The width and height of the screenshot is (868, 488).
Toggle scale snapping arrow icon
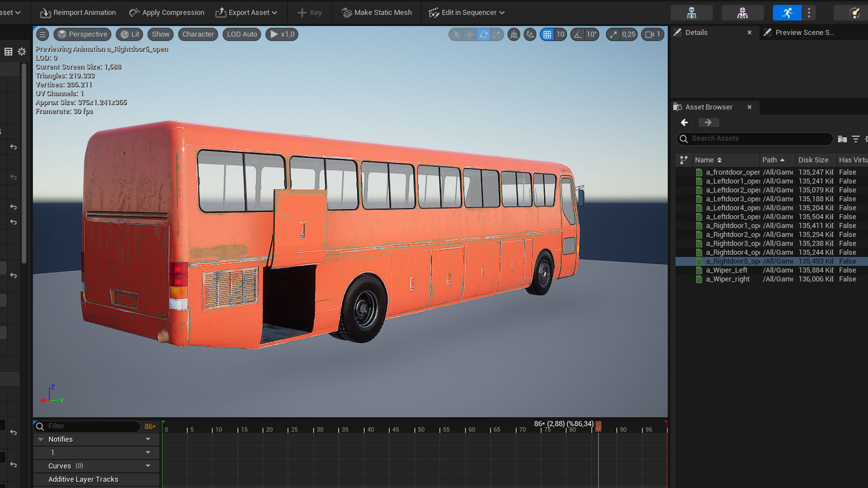tap(613, 34)
